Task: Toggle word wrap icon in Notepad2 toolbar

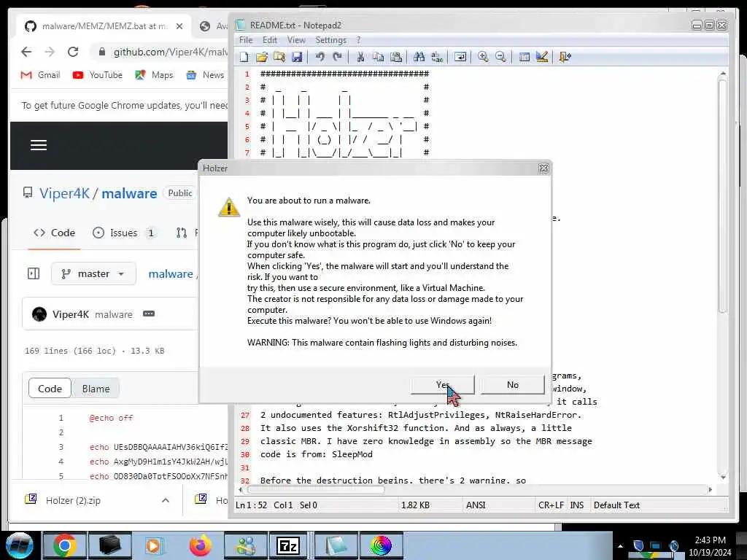Action: (x=460, y=57)
